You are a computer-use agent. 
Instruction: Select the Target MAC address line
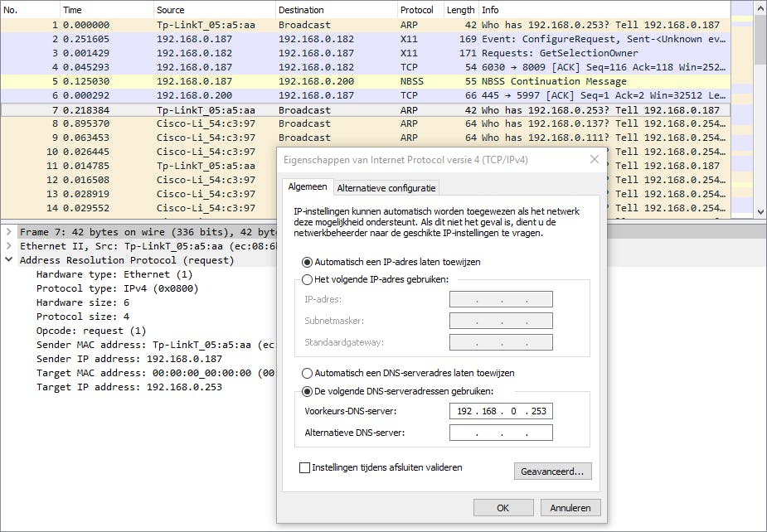pyautogui.click(x=156, y=373)
